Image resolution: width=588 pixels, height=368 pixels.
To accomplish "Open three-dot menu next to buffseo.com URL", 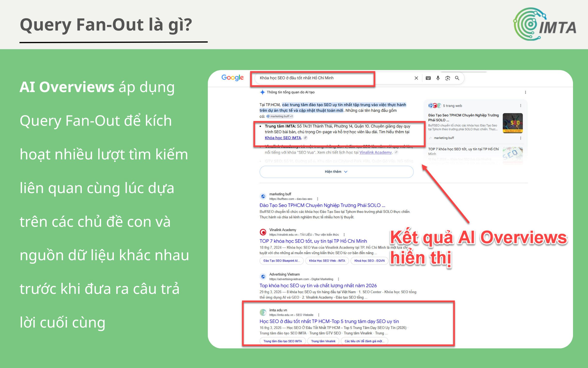I will (x=317, y=199).
